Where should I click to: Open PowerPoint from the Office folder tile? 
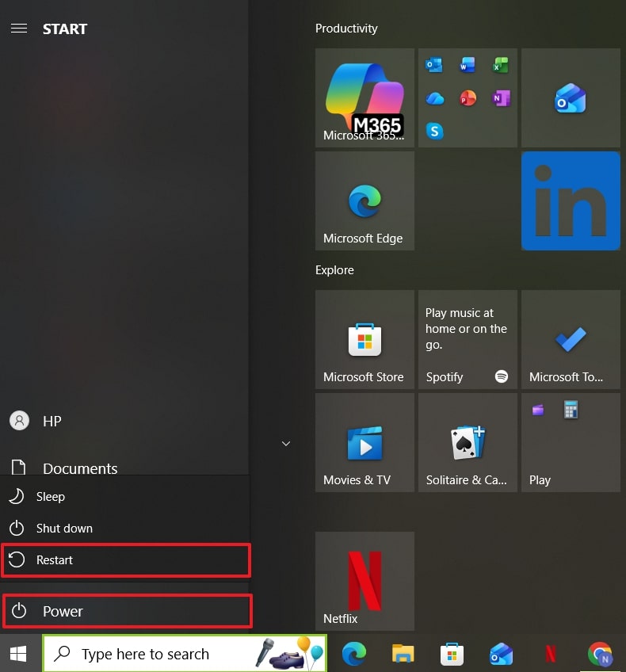(468, 98)
